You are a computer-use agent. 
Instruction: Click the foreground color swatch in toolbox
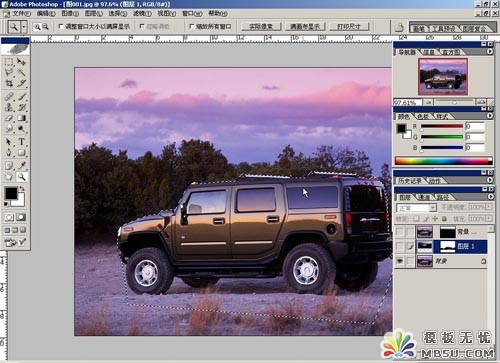(11, 193)
